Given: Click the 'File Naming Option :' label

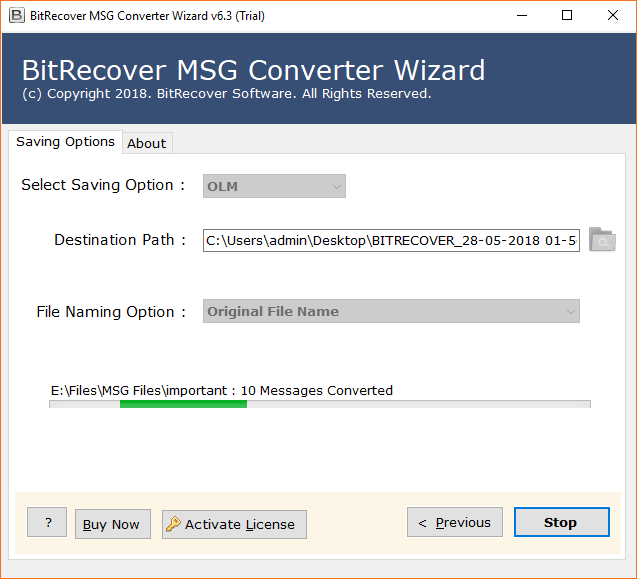Looking at the screenshot, I should (111, 312).
